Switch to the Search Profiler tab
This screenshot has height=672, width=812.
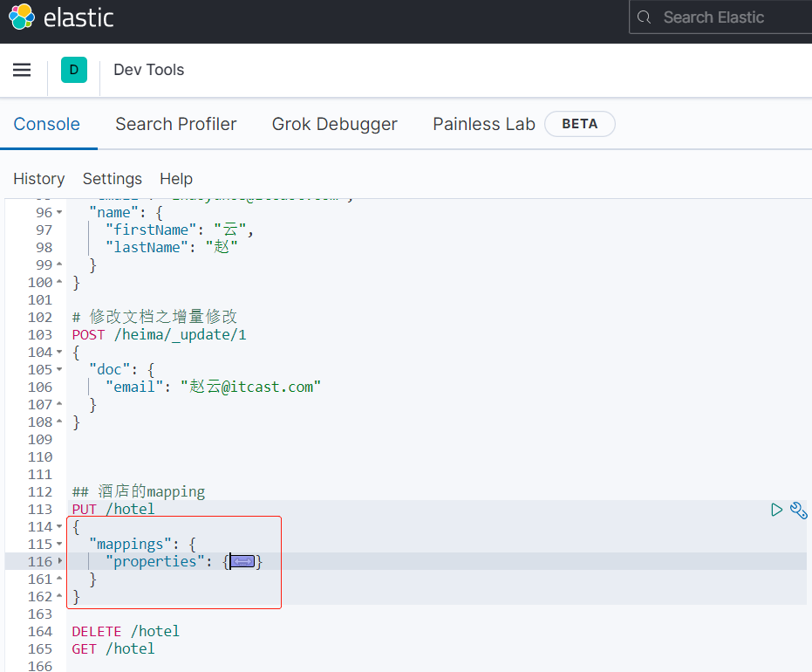click(176, 124)
